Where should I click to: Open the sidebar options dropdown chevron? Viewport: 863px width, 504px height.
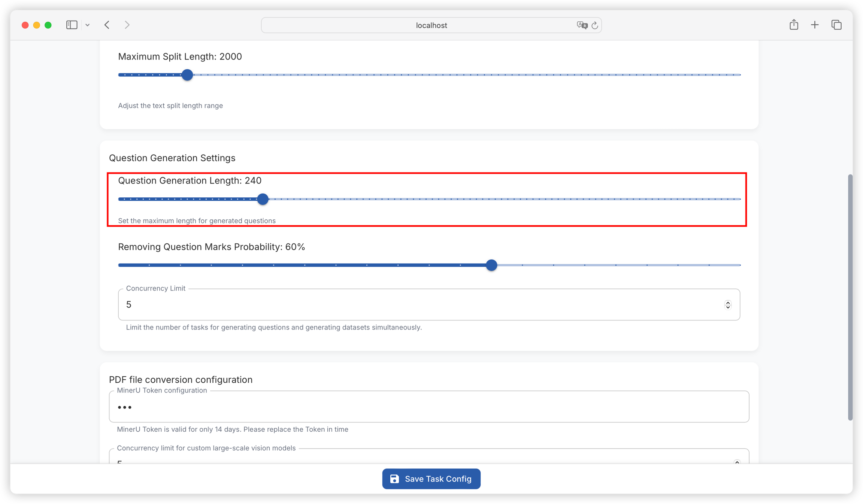point(87,25)
